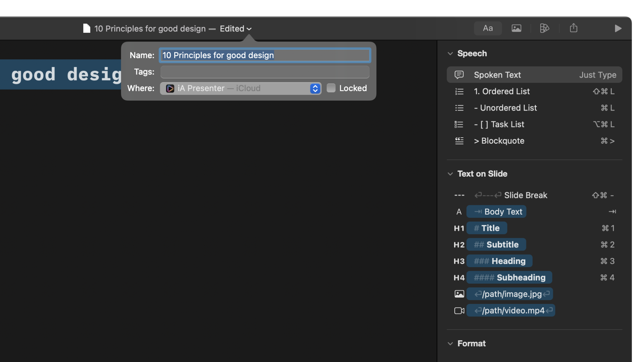Click the Body Text A icon

coord(459,212)
